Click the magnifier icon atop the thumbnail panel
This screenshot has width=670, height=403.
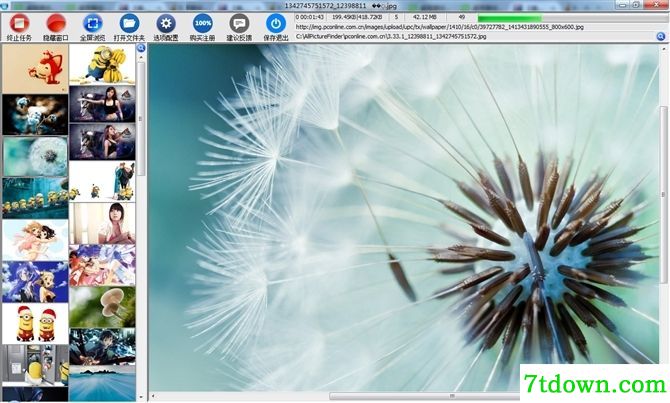pos(141,48)
